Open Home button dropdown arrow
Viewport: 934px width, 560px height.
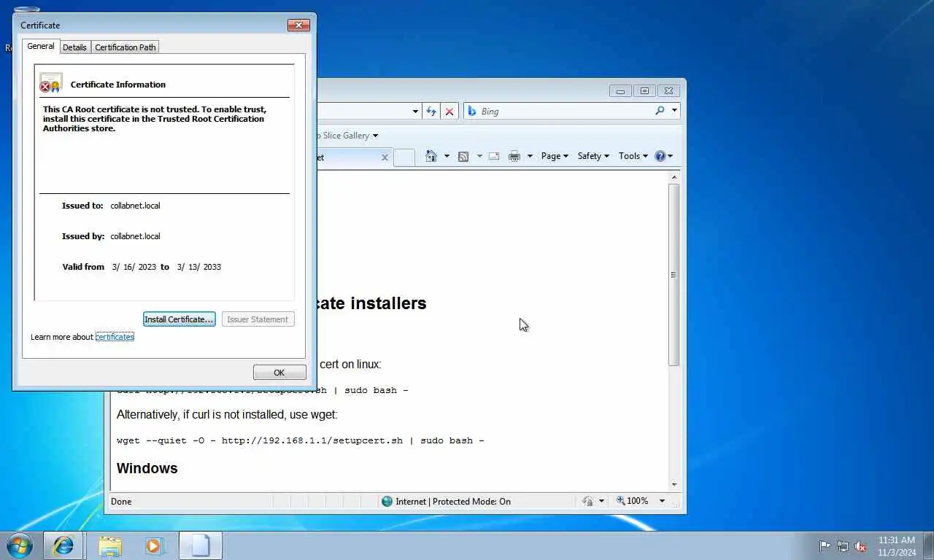[x=447, y=156]
